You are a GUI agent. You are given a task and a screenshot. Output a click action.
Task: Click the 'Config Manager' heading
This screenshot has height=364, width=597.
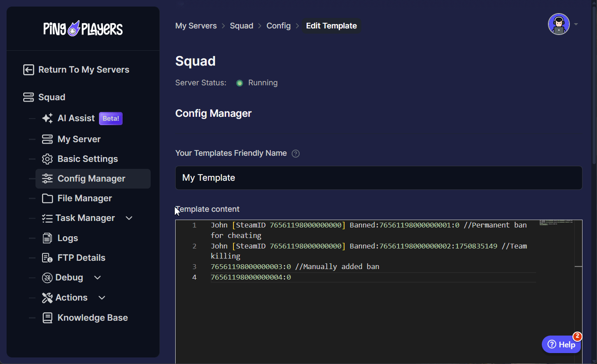[x=213, y=113]
